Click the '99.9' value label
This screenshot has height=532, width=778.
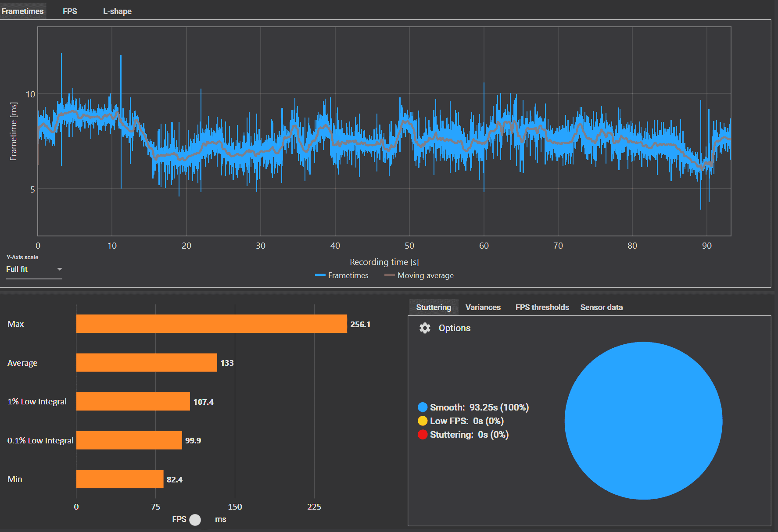pos(193,441)
